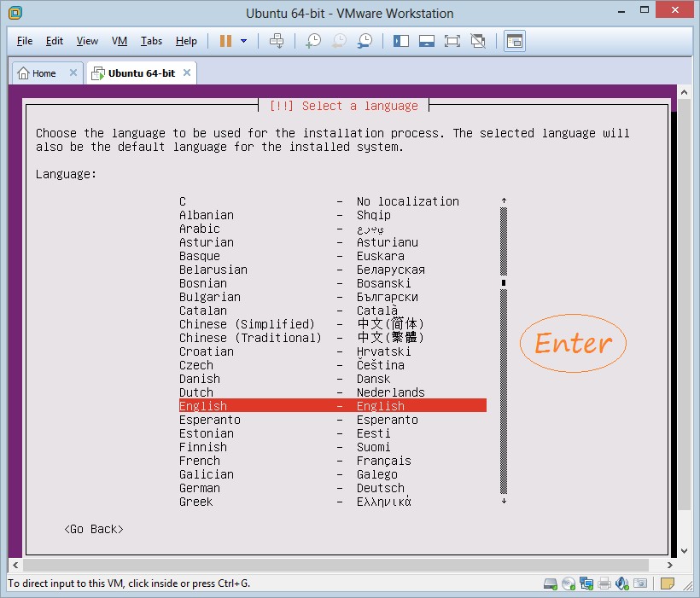Viewport: 700px width, 598px height.
Task: Select the C no localization entry
Action: (x=333, y=201)
